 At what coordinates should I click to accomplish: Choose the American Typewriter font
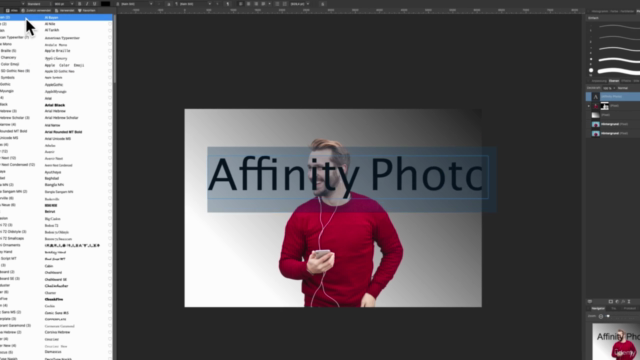click(62, 38)
